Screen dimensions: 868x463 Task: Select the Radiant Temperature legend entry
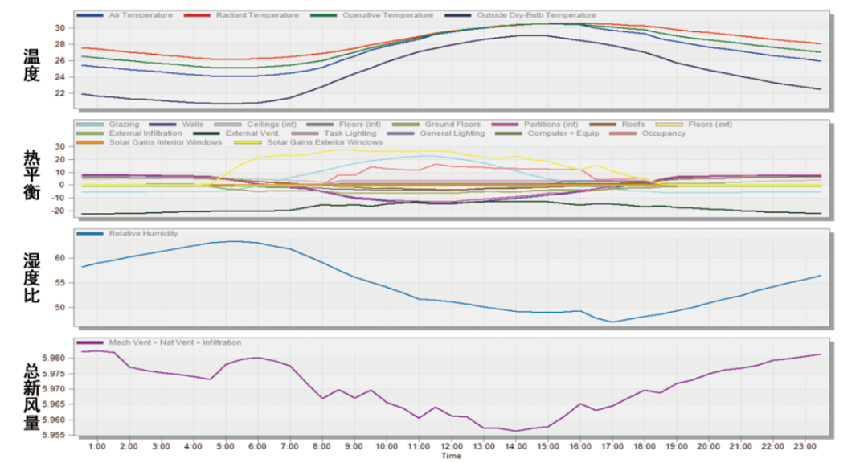258,15
